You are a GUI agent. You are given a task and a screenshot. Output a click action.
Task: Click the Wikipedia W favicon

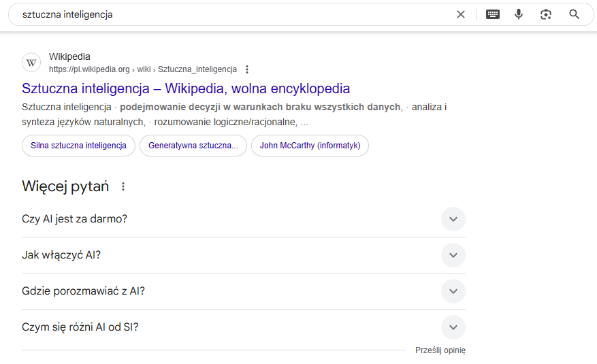(31, 63)
